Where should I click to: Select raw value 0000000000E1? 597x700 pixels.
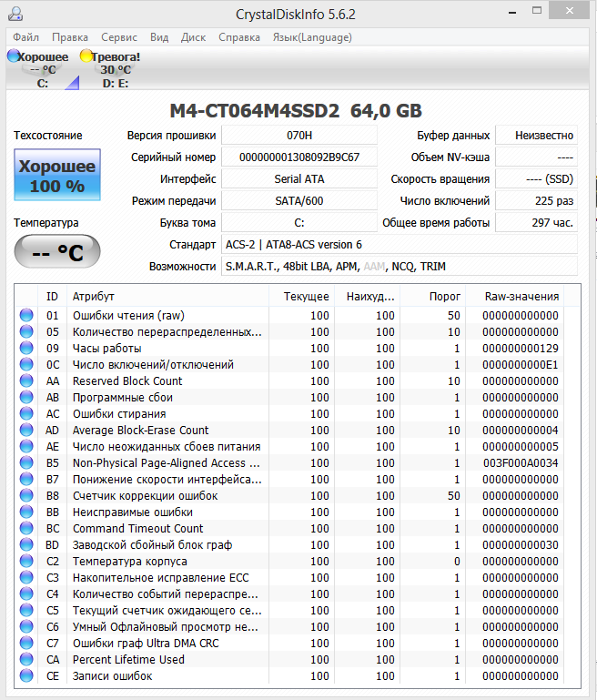[x=521, y=365]
